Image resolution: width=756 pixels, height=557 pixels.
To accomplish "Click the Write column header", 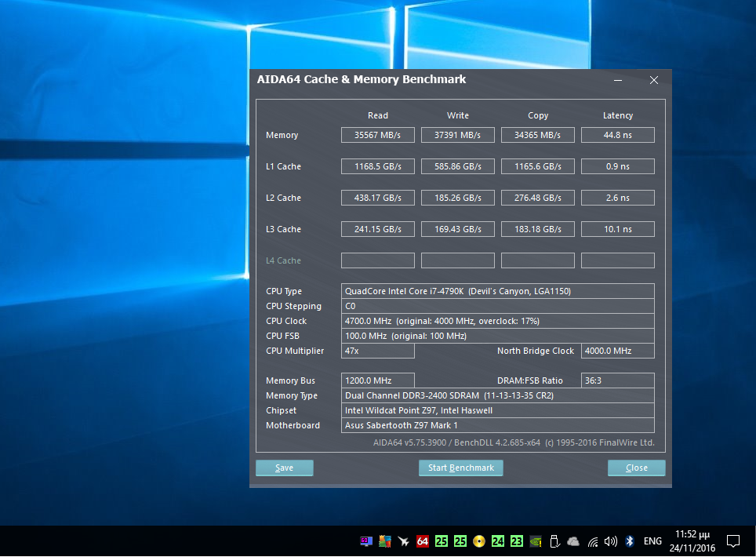I will pos(458,116).
